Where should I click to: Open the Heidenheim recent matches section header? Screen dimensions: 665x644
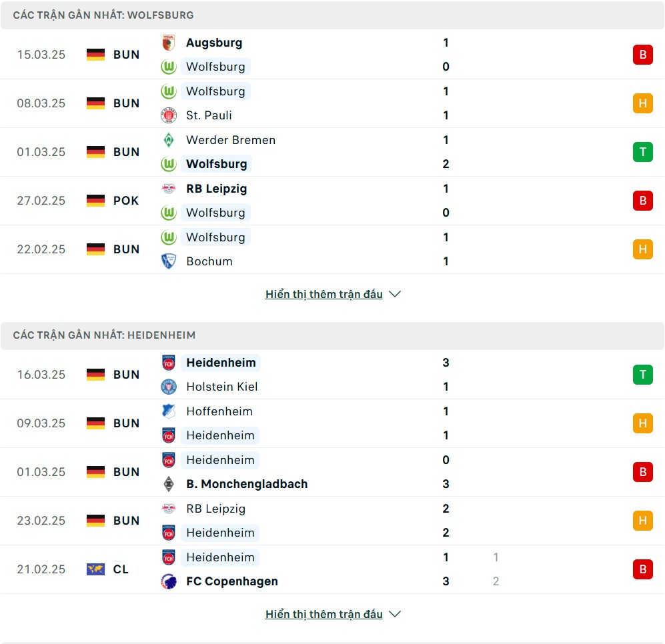coord(332,335)
